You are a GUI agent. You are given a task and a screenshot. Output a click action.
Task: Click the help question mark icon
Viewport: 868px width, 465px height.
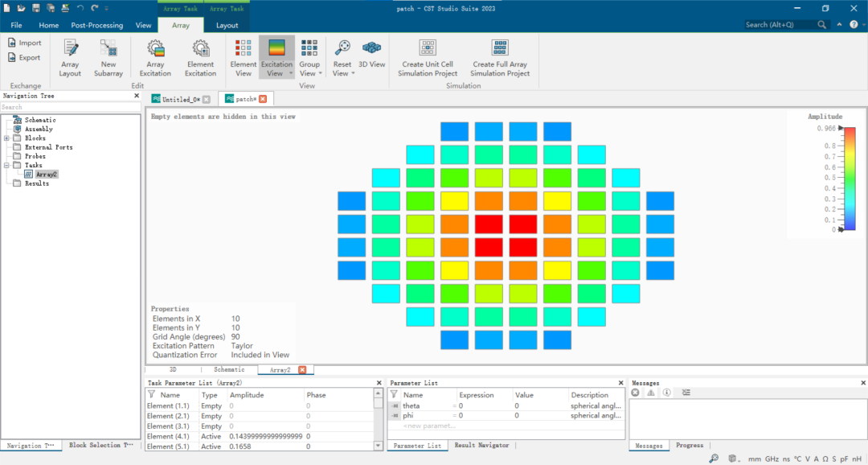854,24
